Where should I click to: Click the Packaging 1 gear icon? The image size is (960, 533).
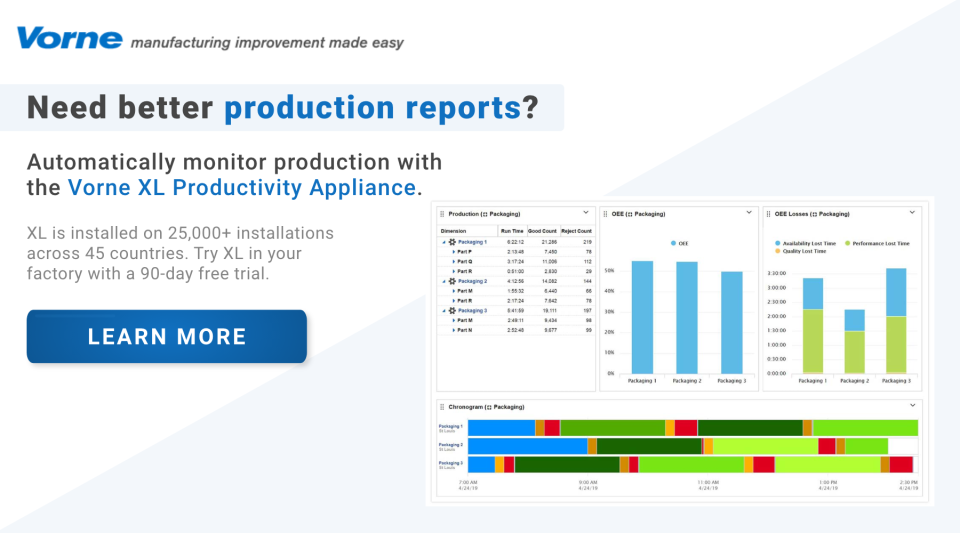(452, 242)
